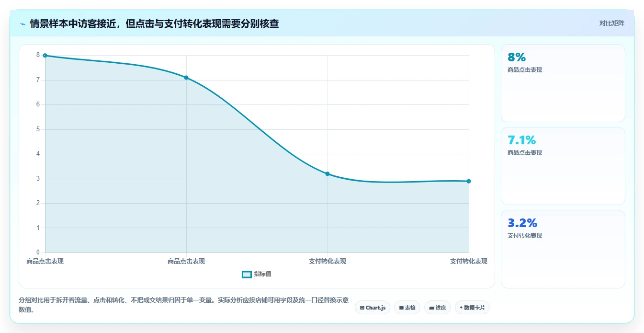644x333 pixels.
Task: Click the chart data point at value 7.1
Action: pyautogui.click(x=186, y=78)
